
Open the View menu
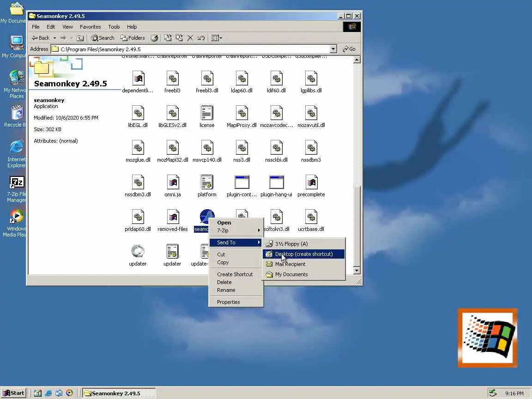point(67,27)
